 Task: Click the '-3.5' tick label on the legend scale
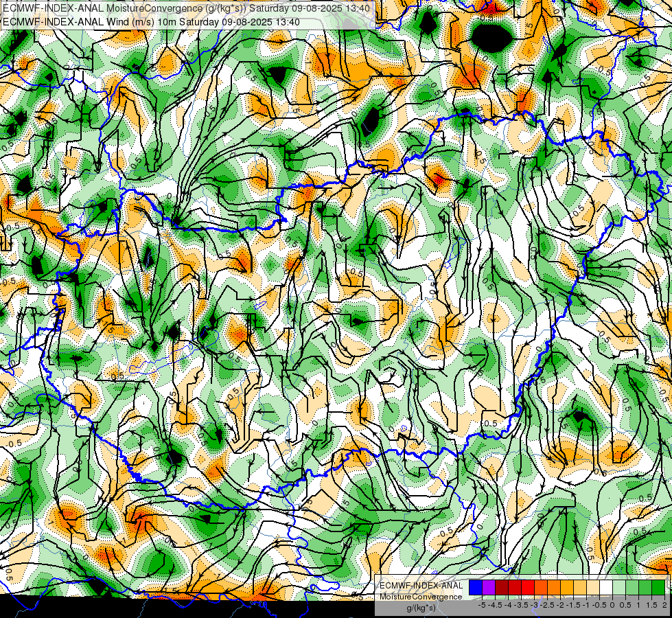(x=522, y=605)
